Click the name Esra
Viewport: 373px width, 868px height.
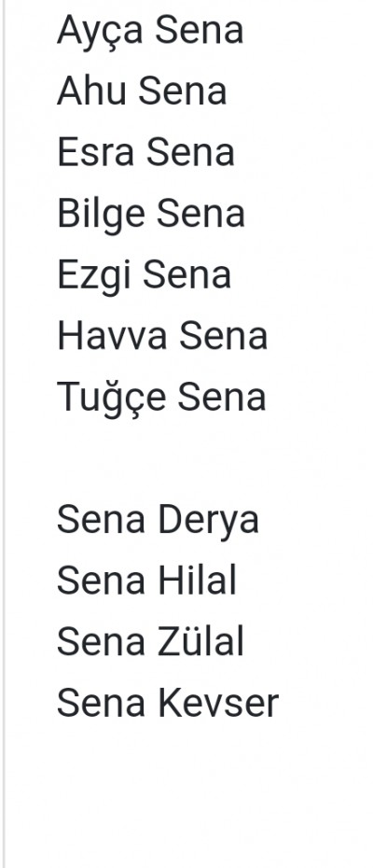95,152
